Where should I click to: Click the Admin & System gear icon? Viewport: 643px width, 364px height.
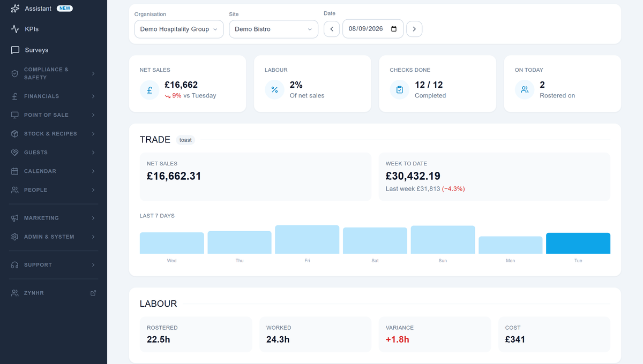click(15, 237)
